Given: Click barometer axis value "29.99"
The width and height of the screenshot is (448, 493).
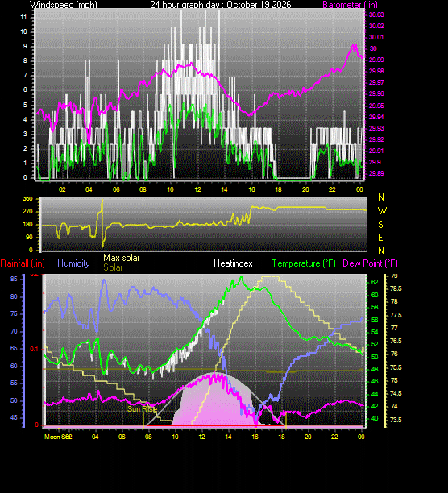Looking at the screenshot, I should (x=376, y=60).
